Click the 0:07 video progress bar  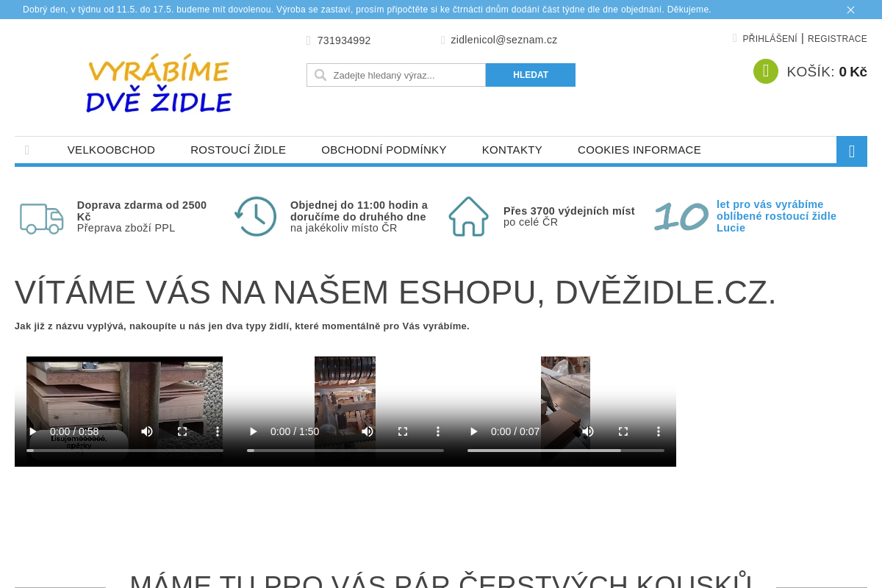[x=566, y=451]
